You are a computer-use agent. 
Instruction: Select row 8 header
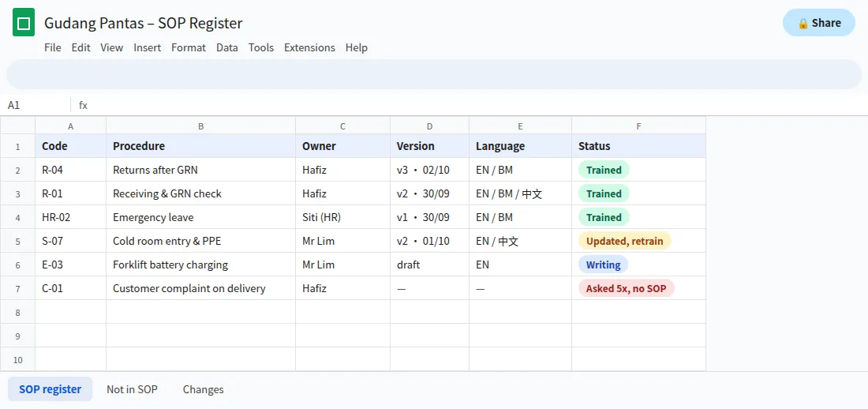point(17,312)
